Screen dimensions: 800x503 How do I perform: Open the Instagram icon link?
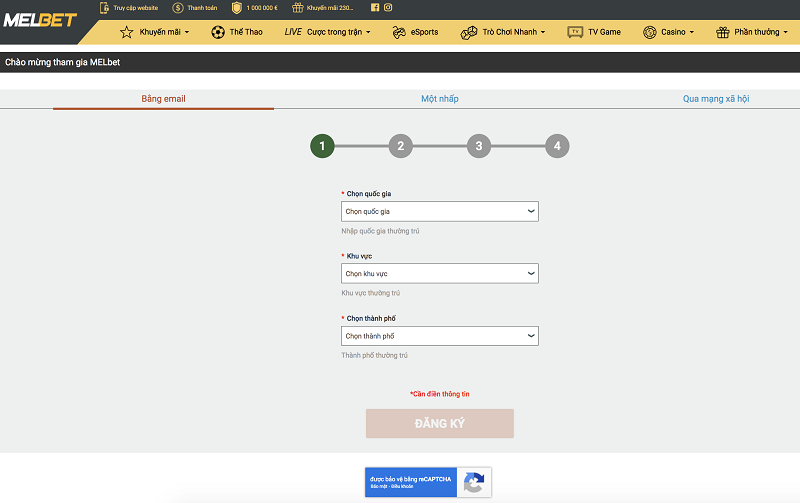tap(388, 8)
